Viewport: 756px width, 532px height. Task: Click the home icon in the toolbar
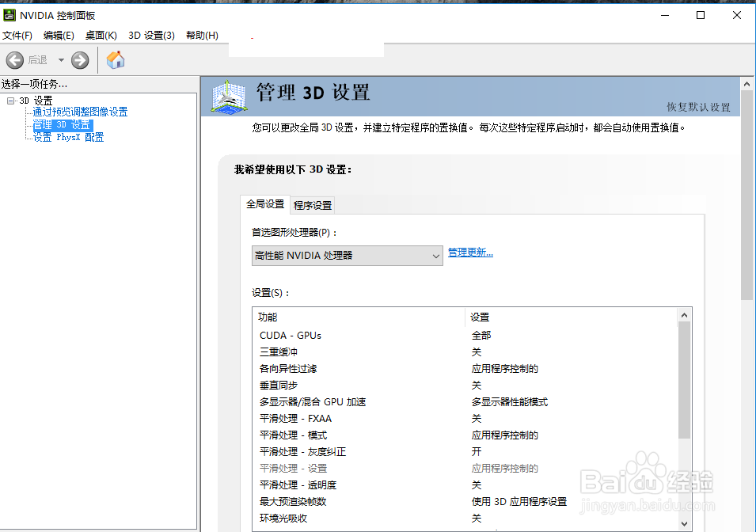pyautogui.click(x=115, y=59)
